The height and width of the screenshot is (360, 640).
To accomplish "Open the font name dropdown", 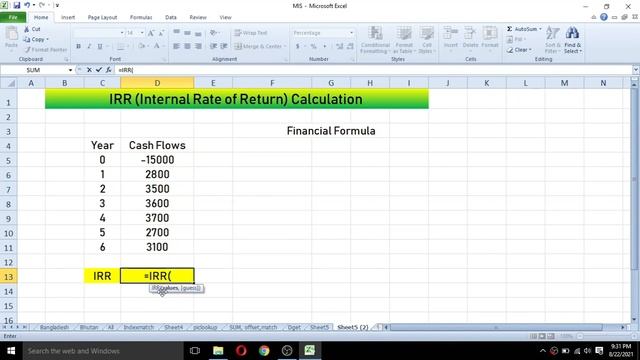I will [122, 33].
